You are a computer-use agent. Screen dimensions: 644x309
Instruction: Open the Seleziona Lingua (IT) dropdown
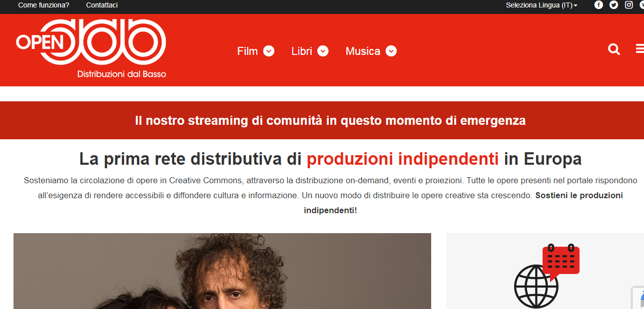542,5
